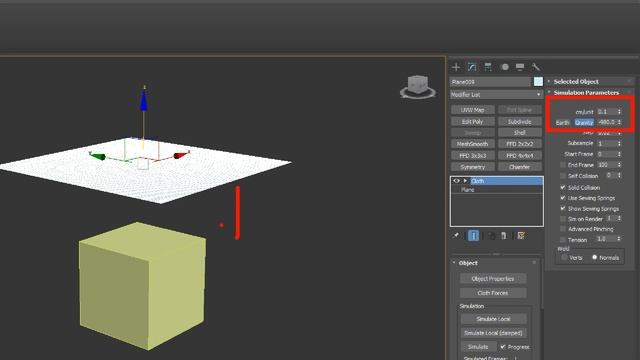Click the Edit Poly modifier button

coord(473,122)
